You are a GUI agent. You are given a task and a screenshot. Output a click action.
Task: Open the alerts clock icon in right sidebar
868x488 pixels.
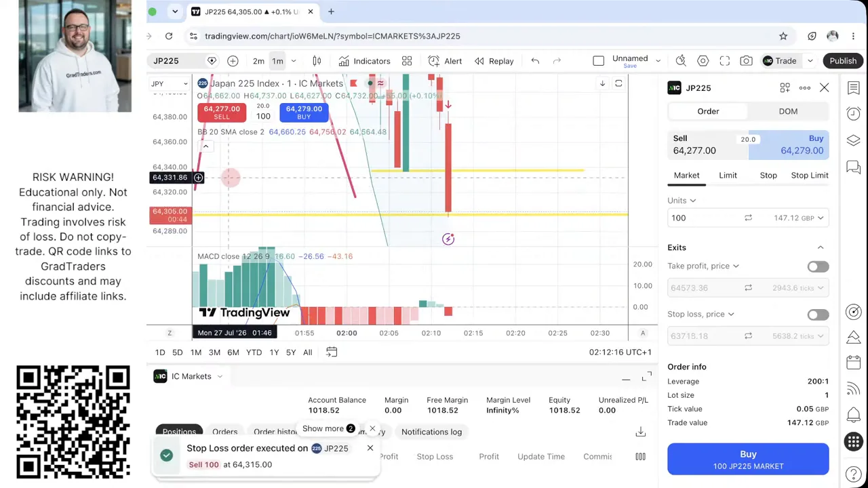(853, 113)
